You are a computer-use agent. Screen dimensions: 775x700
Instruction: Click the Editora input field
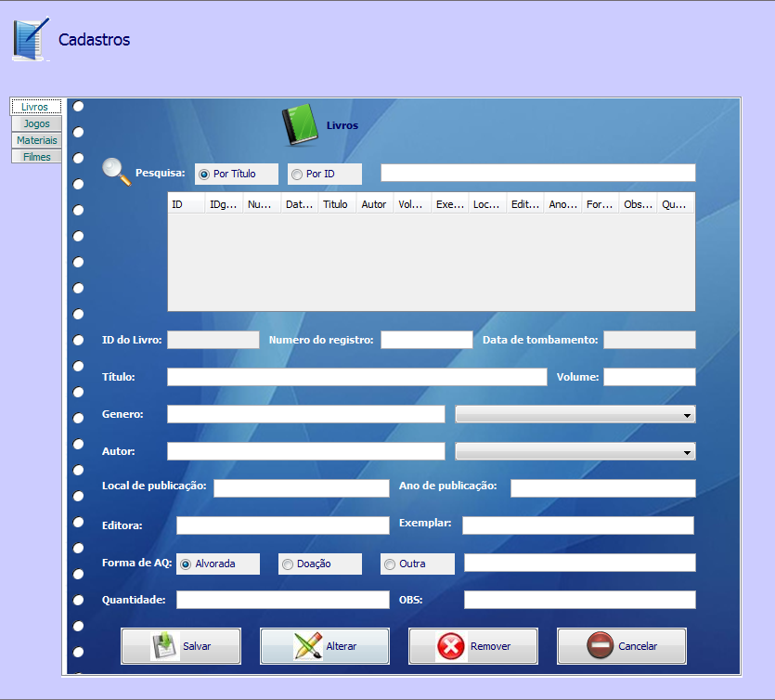283,525
